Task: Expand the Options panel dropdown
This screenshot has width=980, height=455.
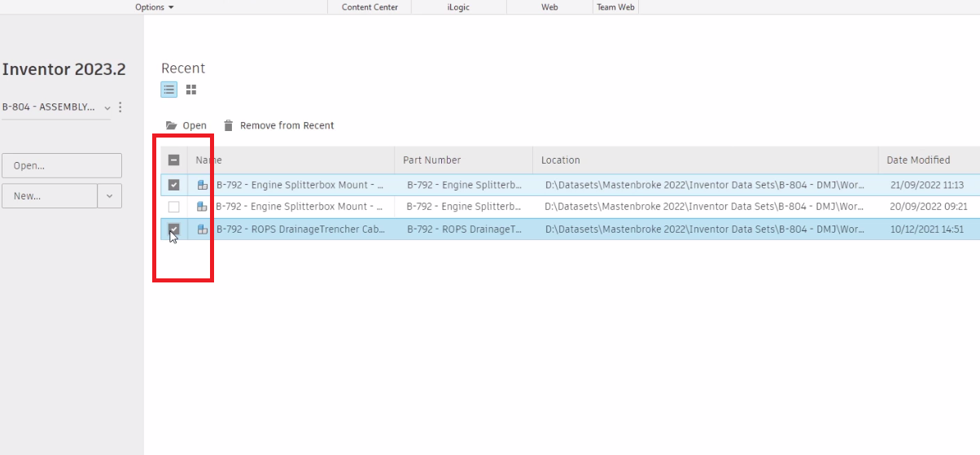Action: coord(155,7)
